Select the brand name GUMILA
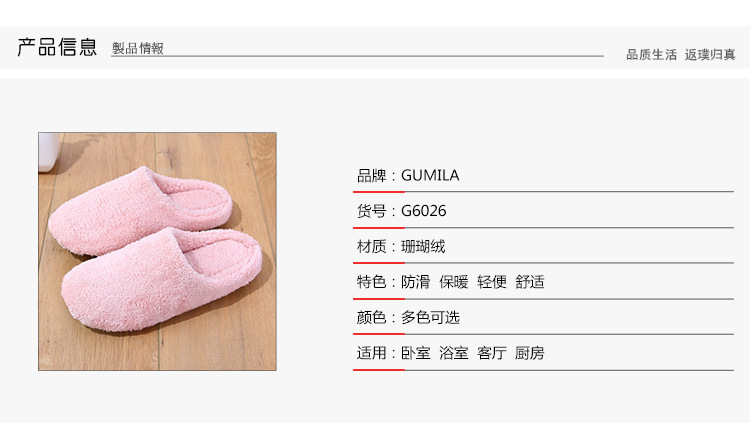This screenshot has width=750, height=438. [x=430, y=175]
